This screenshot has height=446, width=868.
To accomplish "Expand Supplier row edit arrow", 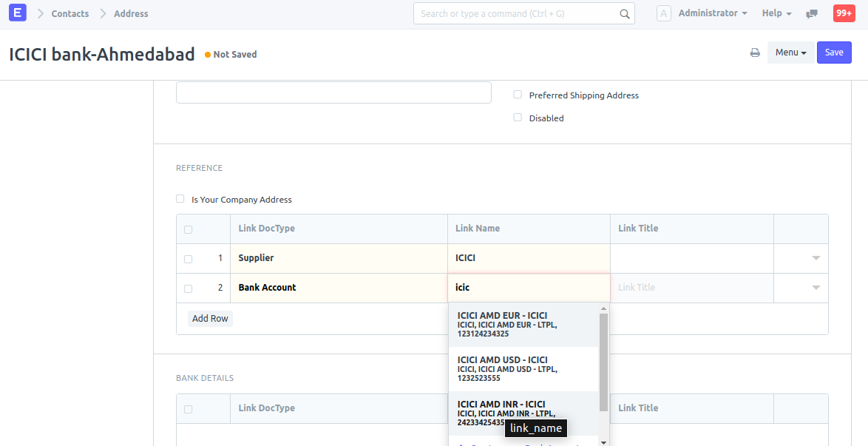I will [816, 258].
